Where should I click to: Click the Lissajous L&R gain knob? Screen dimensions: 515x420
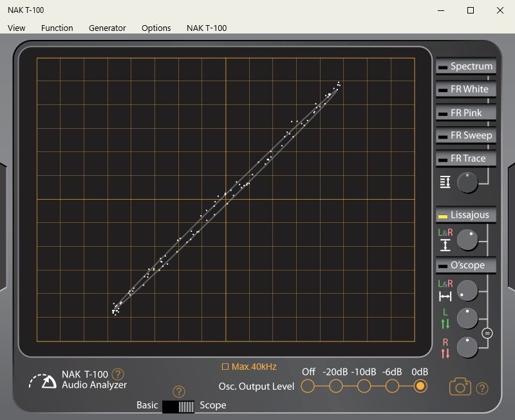pyautogui.click(x=467, y=241)
